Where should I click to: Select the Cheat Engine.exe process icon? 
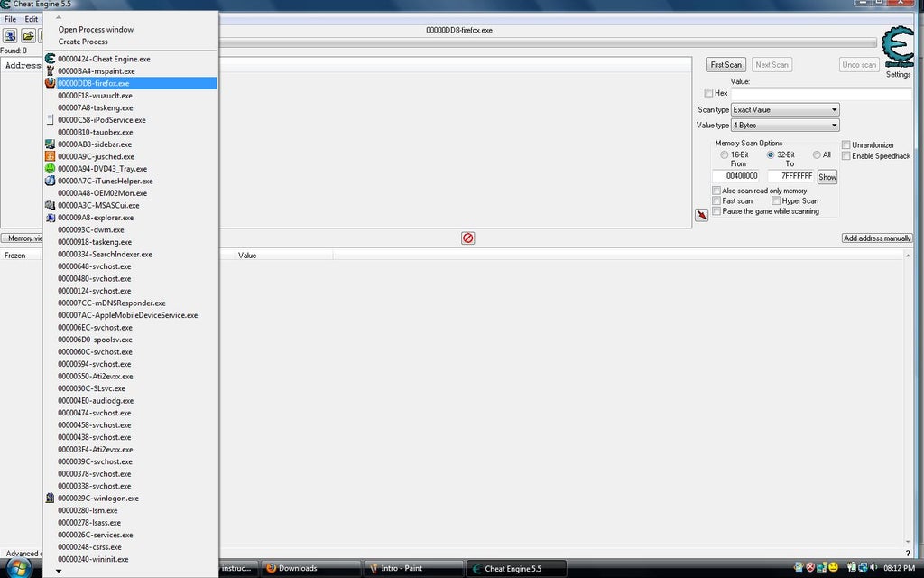(51, 59)
